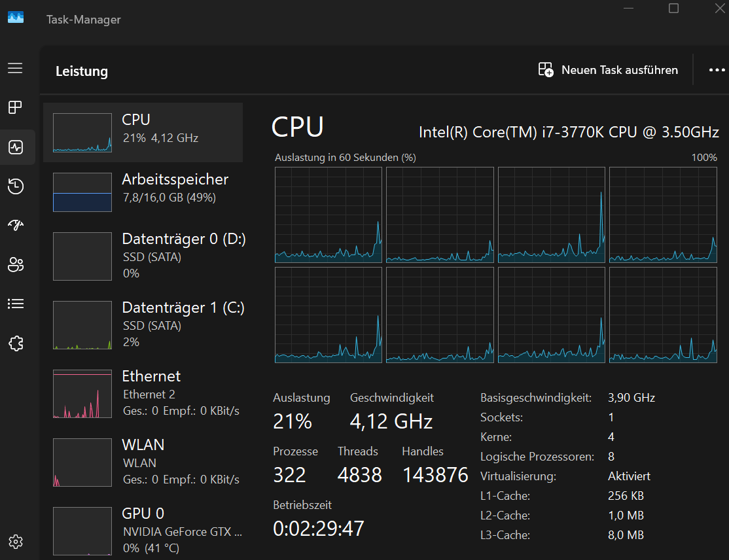Run a new task via Neuen Task ausführen

click(x=608, y=70)
